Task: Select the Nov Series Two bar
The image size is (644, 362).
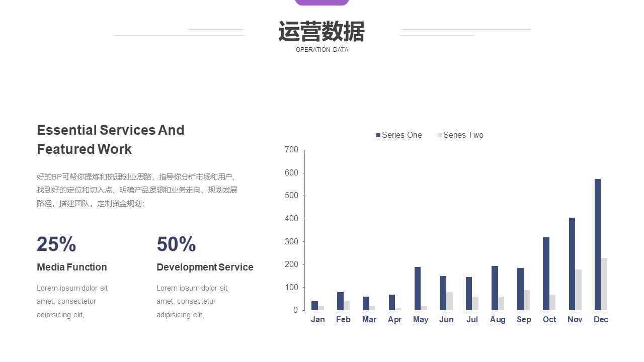Action: click(578, 290)
